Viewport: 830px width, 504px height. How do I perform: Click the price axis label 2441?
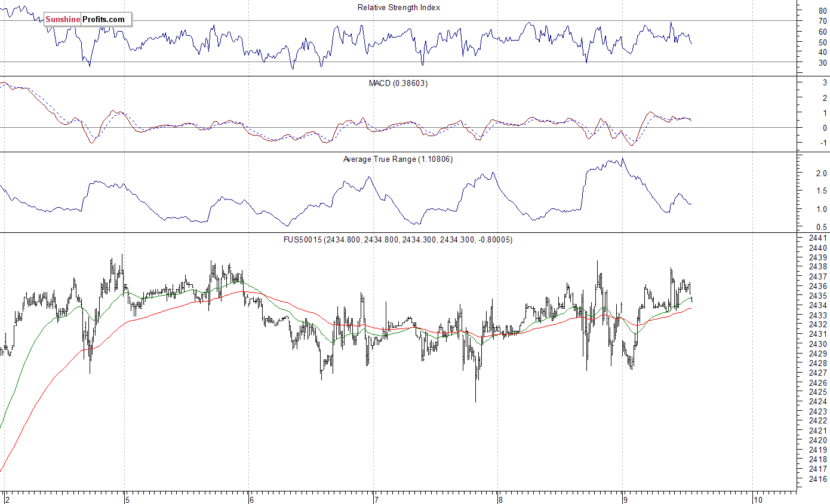pos(818,238)
